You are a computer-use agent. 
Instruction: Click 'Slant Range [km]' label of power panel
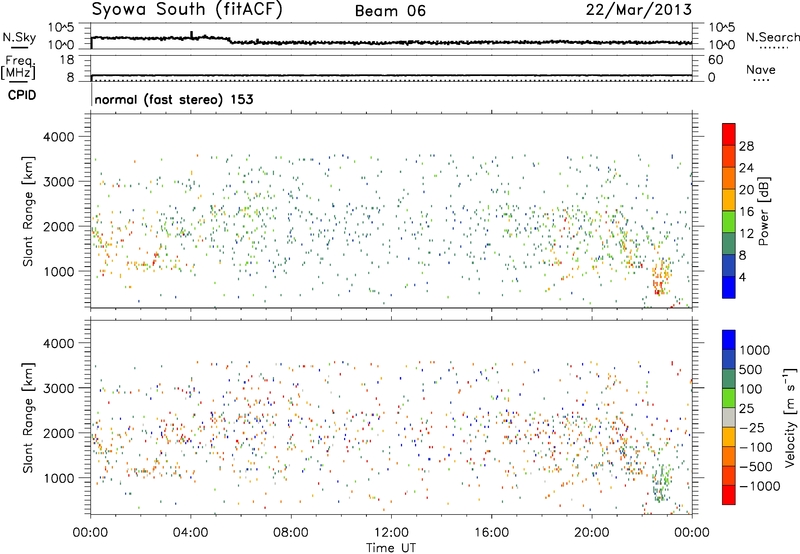(x=28, y=211)
